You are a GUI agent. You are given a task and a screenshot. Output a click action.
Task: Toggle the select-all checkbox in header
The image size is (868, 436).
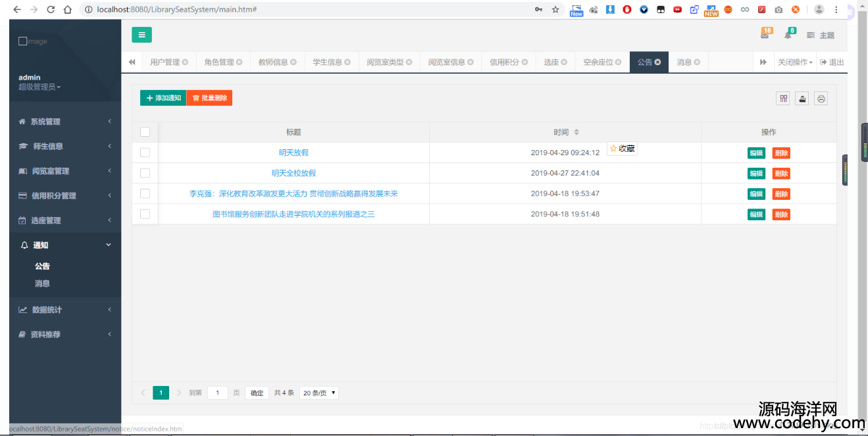coord(145,132)
